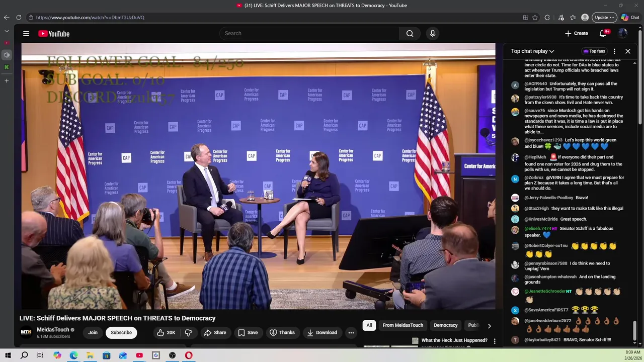Open the Windows Start menu

point(8,355)
